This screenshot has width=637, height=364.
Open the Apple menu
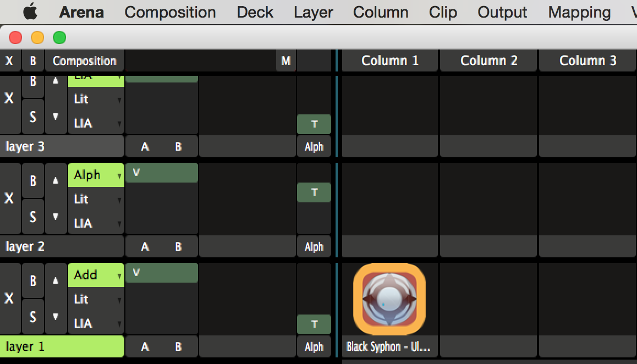click(30, 12)
